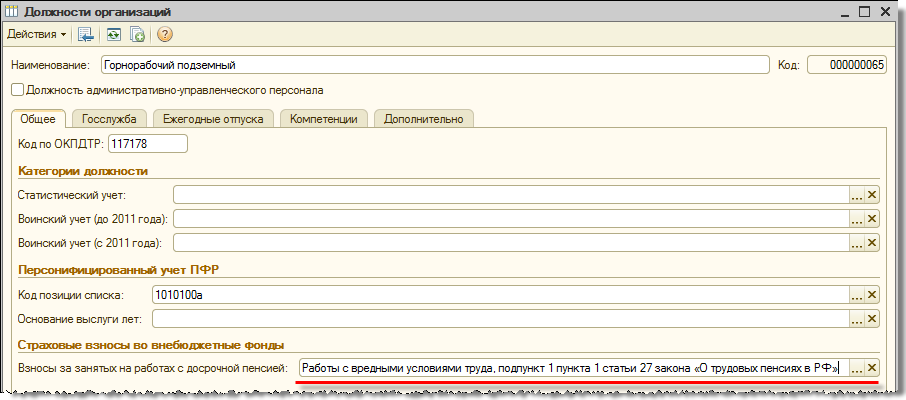Screen dimensions: 906x400
Task: Open help via the question mark icon
Action: point(165,34)
